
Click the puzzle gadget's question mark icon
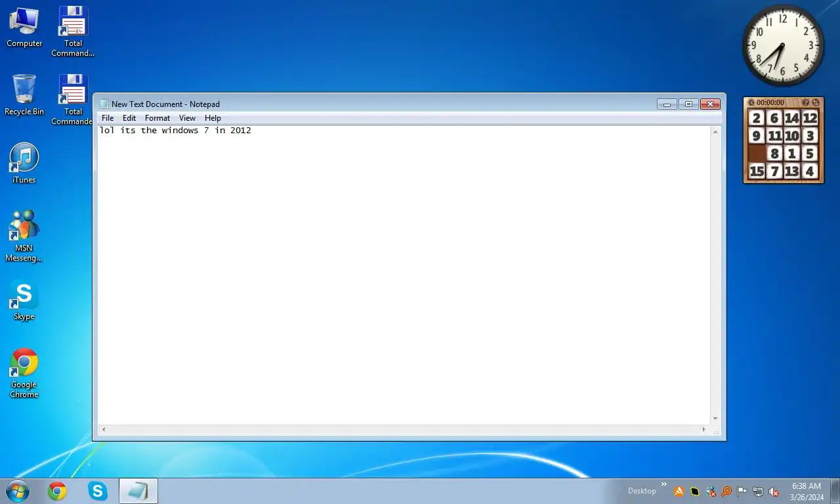(x=806, y=102)
